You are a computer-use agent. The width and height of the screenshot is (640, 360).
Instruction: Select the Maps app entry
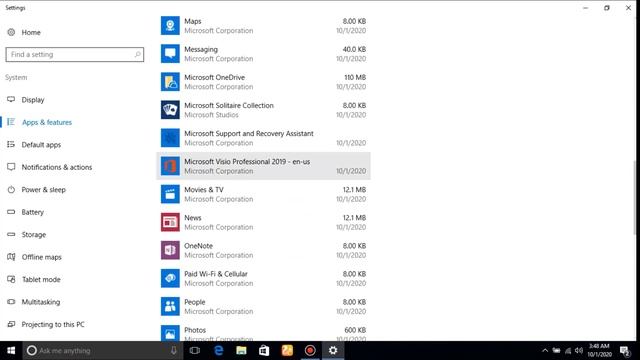click(263, 25)
